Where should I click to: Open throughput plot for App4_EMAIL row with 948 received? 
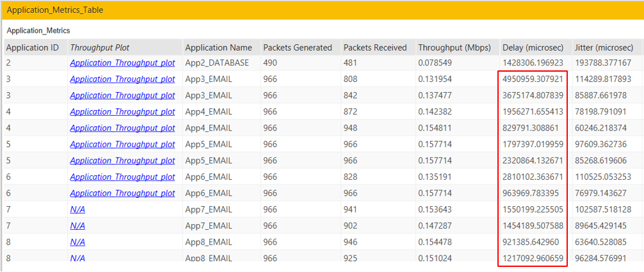[x=122, y=128]
